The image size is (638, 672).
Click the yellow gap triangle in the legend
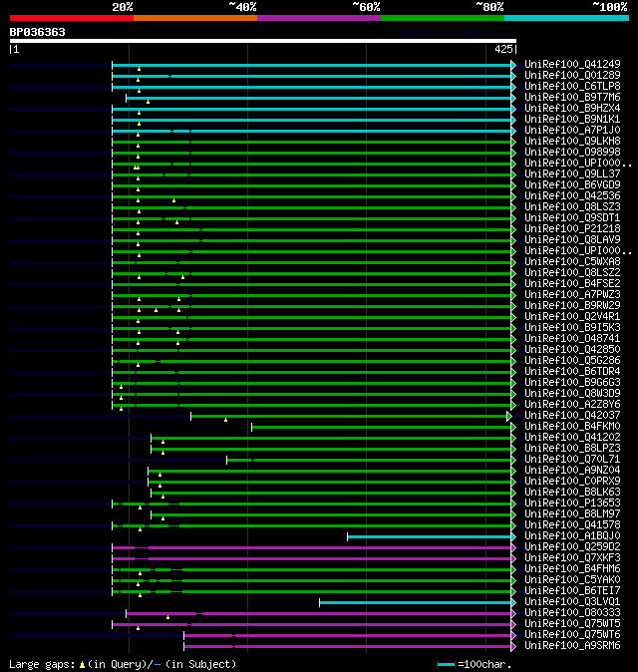click(x=82, y=664)
